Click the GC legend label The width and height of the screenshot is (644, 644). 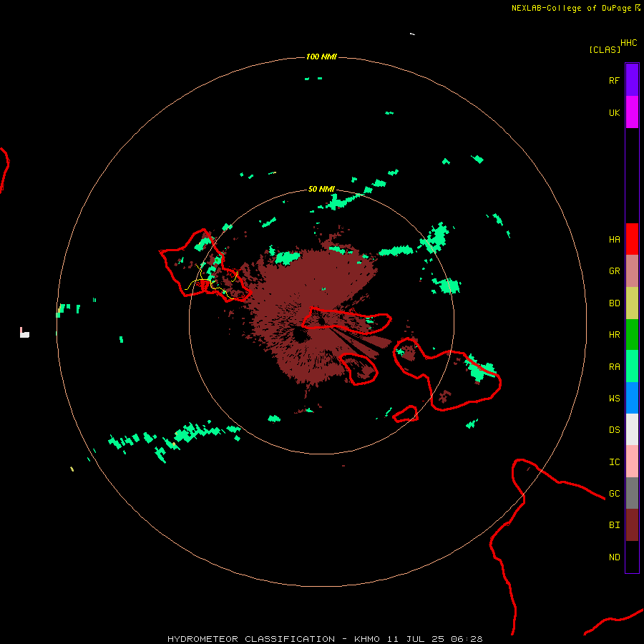(x=614, y=494)
